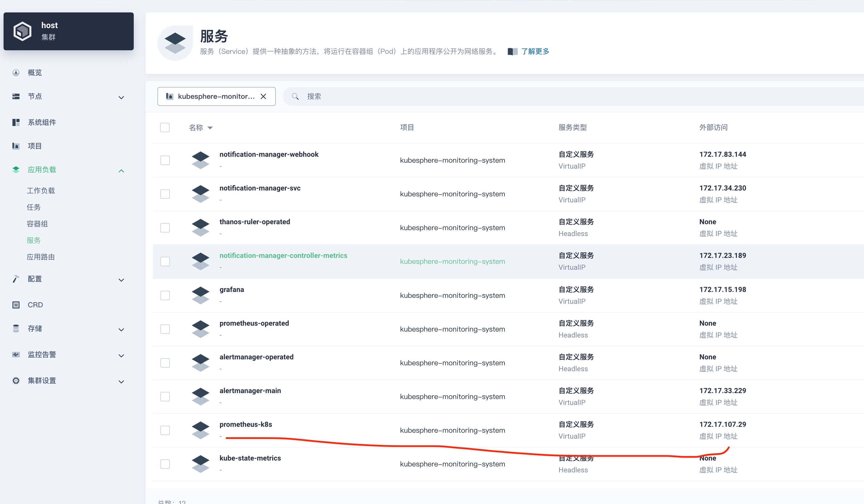Remove the kubesphere-monitor project filter
Screen dimensions: 864x504
pos(263,96)
